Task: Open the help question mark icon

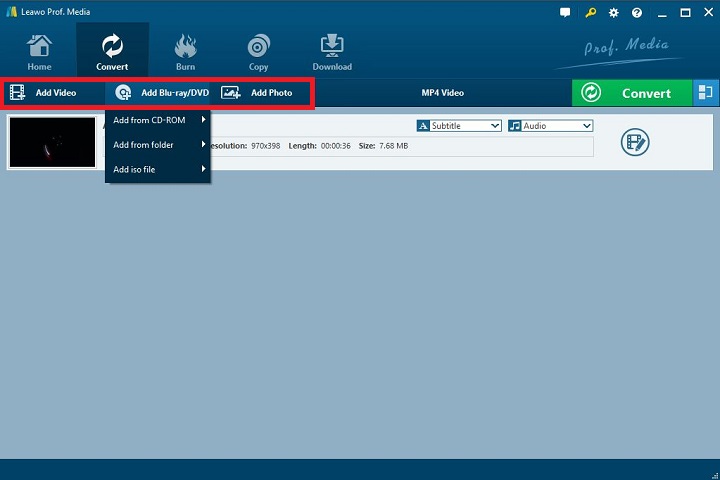Action: point(637,13)
